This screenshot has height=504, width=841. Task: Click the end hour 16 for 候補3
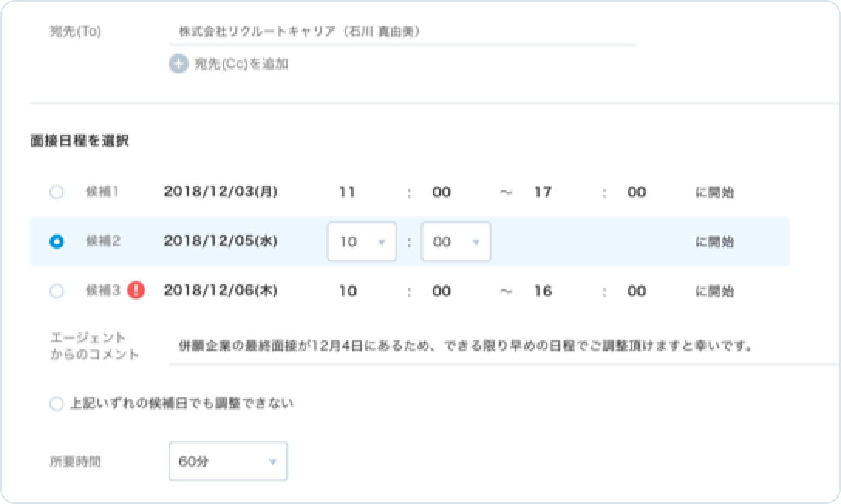[x=543, y=291]
